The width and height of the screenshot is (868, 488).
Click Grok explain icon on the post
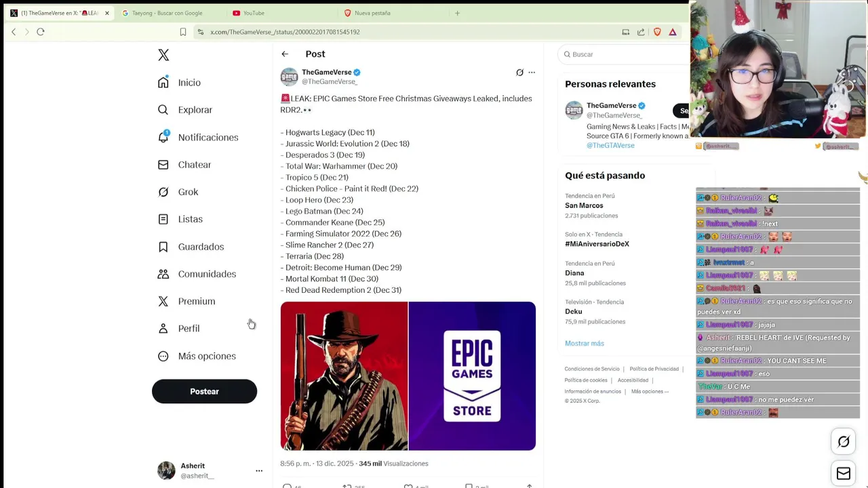click(519, 73)
